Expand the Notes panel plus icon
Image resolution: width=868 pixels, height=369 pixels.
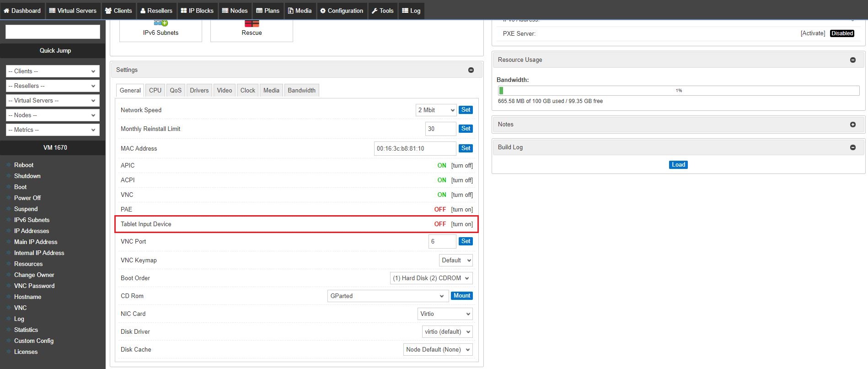pos(852,125)
